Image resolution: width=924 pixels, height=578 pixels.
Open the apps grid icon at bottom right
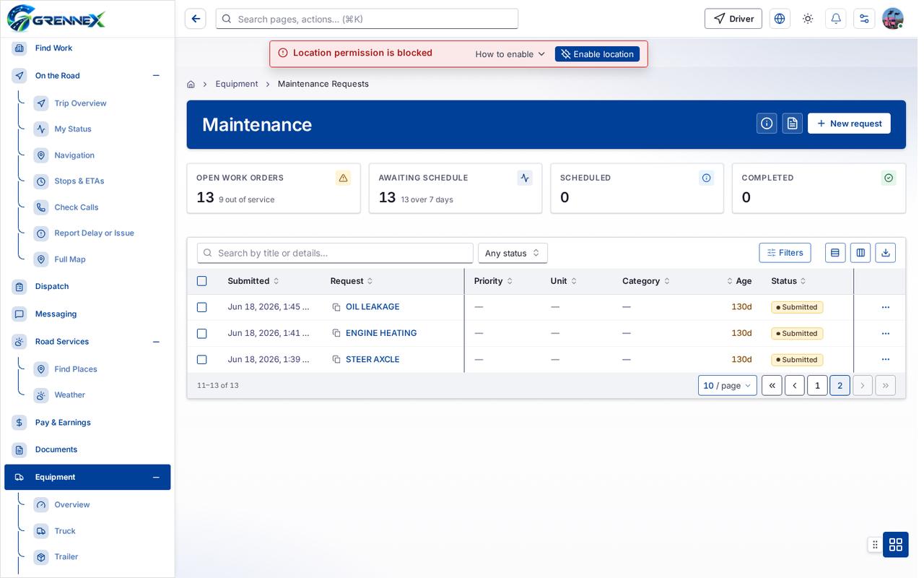pyautogui.click(x=896, y=545)
